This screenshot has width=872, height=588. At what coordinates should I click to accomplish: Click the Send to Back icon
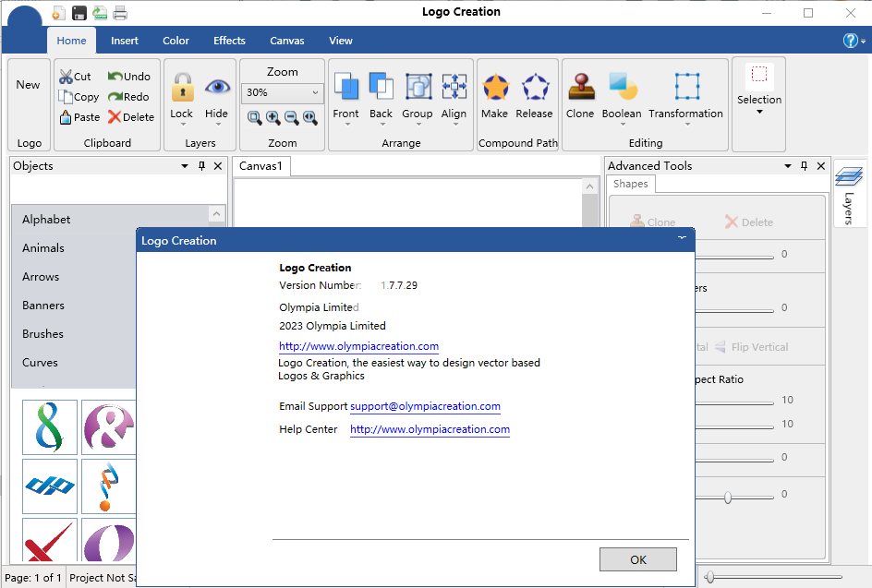(381, 86)
